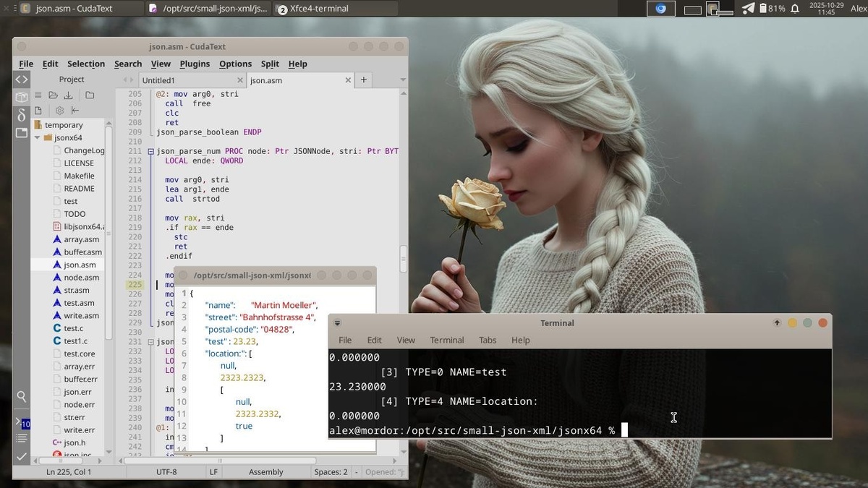Open the Telegram tray icon

point(749,9)
